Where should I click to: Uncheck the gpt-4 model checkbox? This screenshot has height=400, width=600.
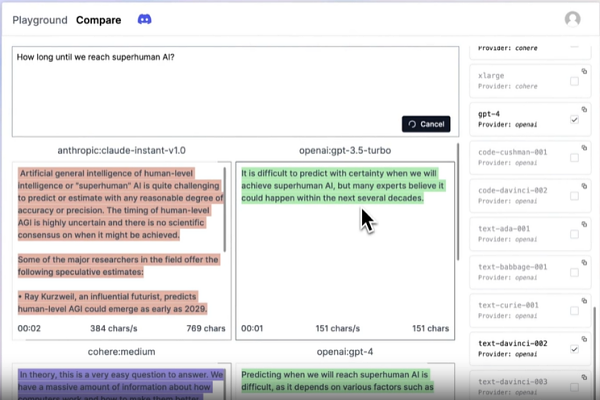(x=574, y=120)
